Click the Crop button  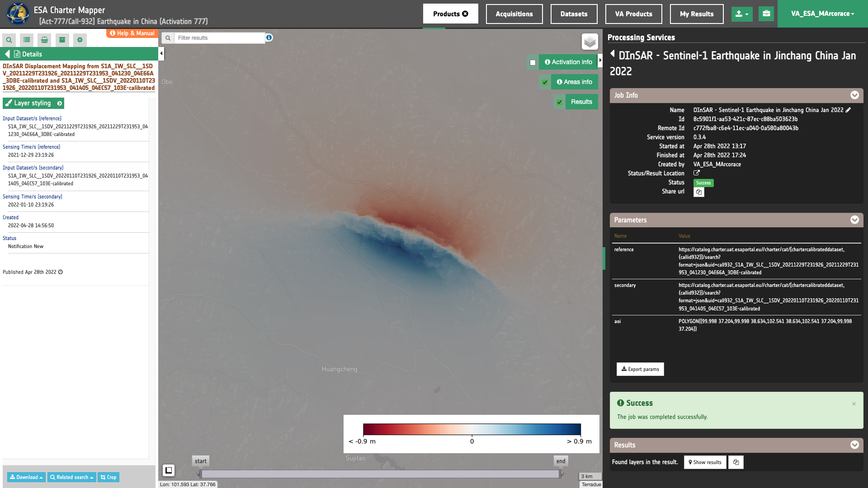[108, 477]
